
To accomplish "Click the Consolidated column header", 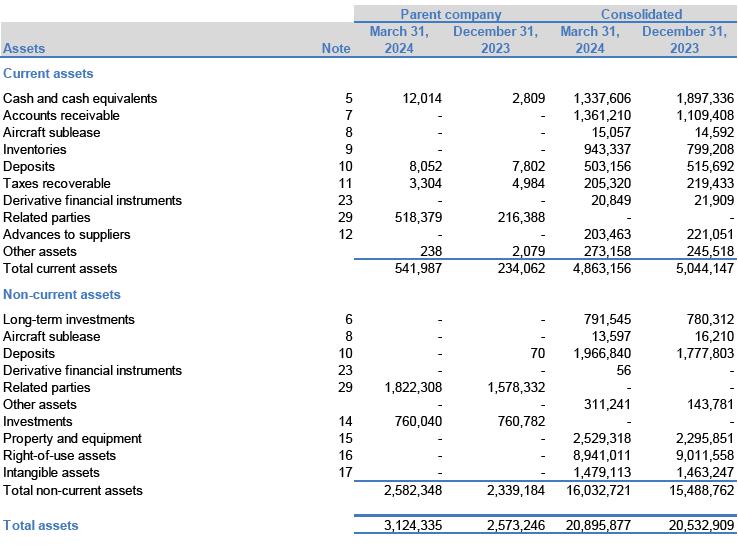I will click(641, 14).
